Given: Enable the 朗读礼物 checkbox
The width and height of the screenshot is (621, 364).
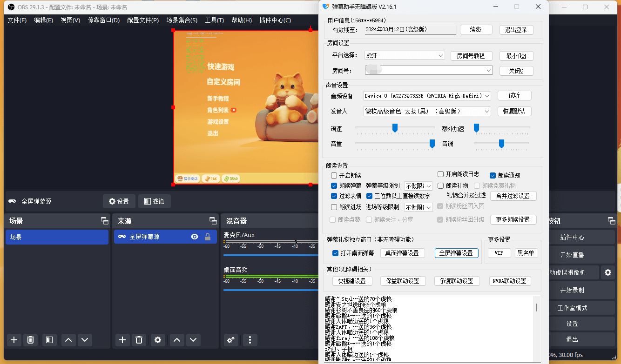Looking at the screenshot, I should pyautogui.click(x=440, y=185).
